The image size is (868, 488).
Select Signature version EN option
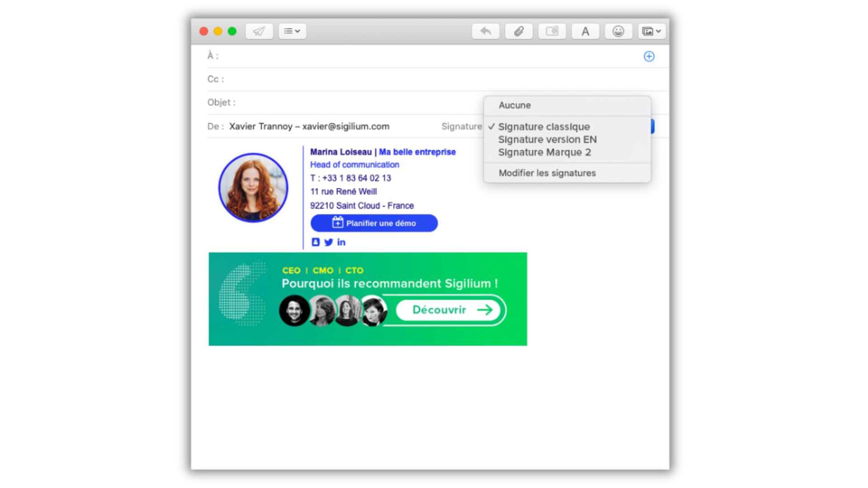547,140
